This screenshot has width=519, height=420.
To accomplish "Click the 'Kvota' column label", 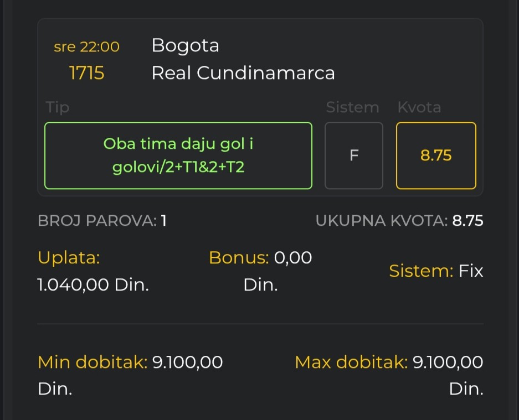I will tap(419, 107).
